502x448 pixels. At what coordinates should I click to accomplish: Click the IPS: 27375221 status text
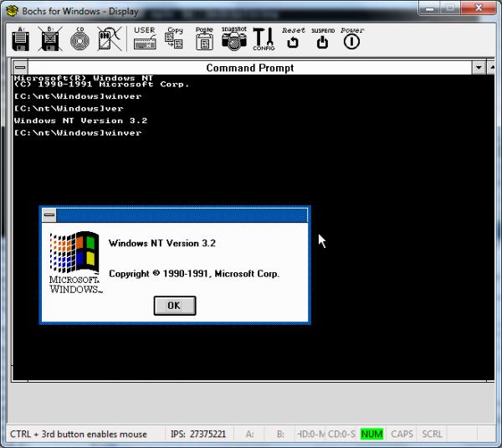point(198,435)
